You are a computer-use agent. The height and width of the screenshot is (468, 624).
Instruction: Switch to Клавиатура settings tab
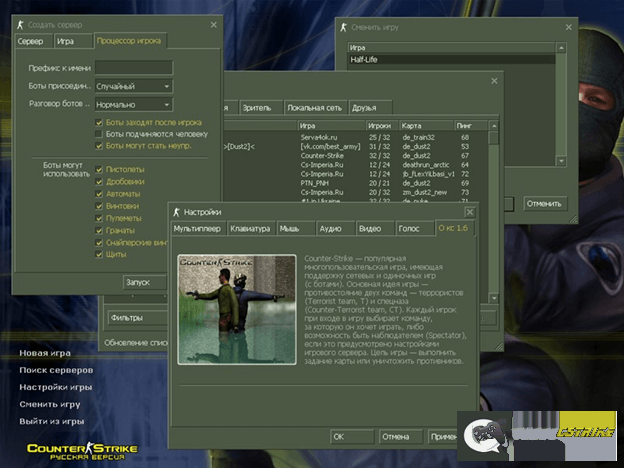(251, 229)
